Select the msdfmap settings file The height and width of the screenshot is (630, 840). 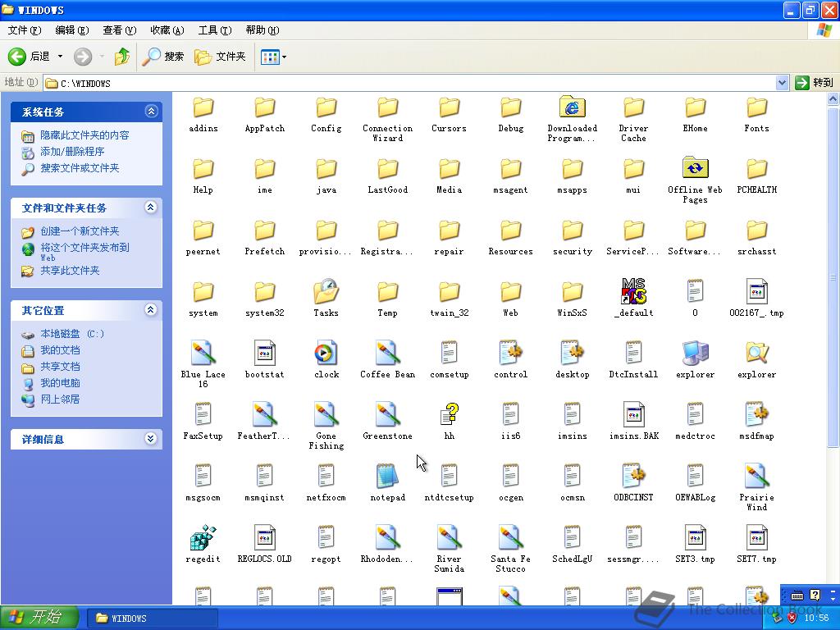pyautogui.click(x=756, y=414)
